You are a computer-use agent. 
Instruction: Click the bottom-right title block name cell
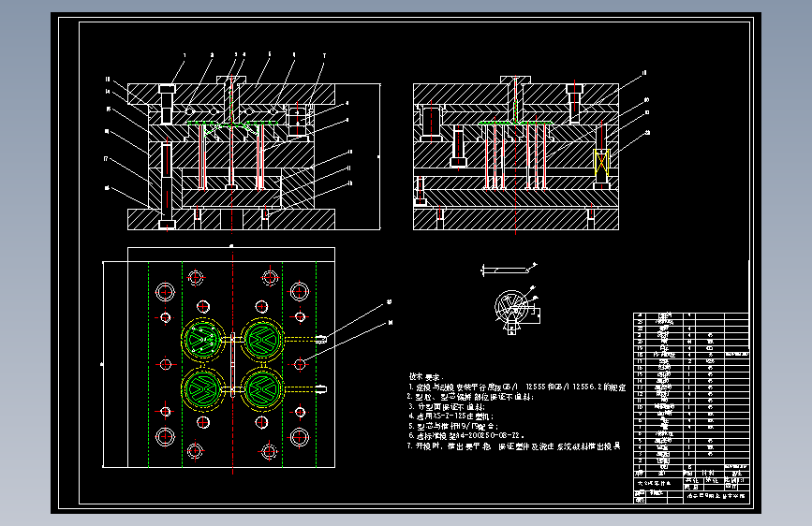point(716,496)
